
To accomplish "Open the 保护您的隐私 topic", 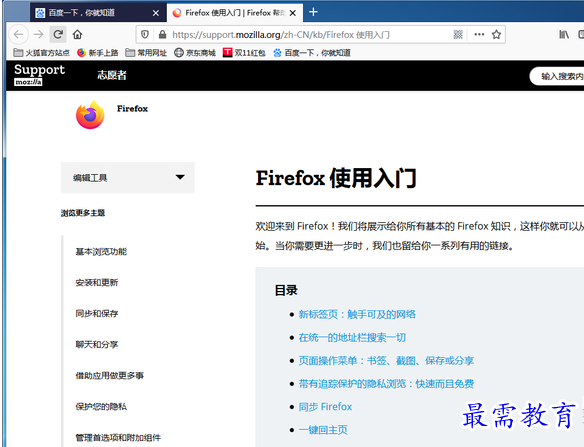I will click(x=101, y=406).
